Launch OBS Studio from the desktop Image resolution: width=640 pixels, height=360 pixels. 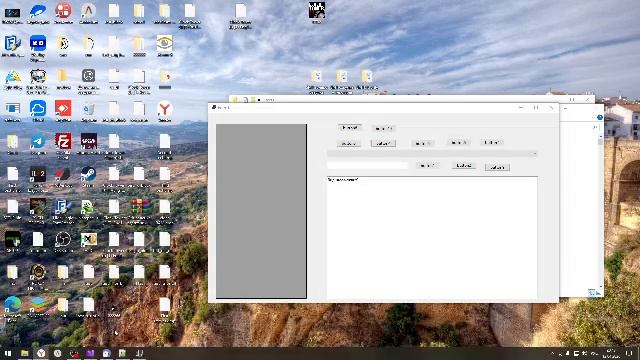click(63, 239)
